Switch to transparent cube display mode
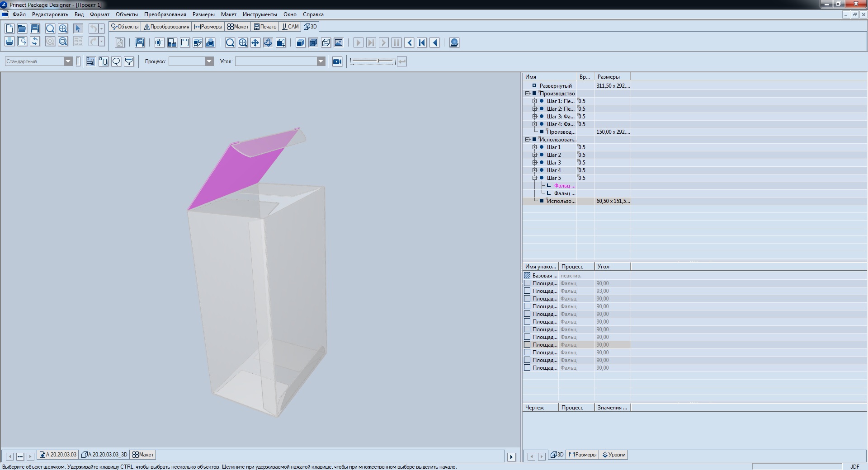Viewport: 868px width, 470px height. (313, 42)
